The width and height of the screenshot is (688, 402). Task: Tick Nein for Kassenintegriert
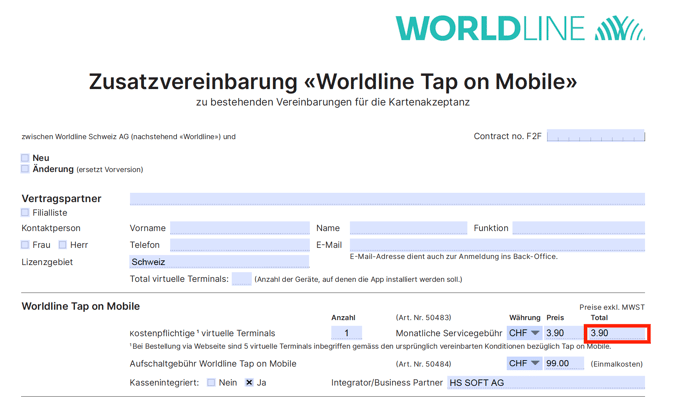211,383
